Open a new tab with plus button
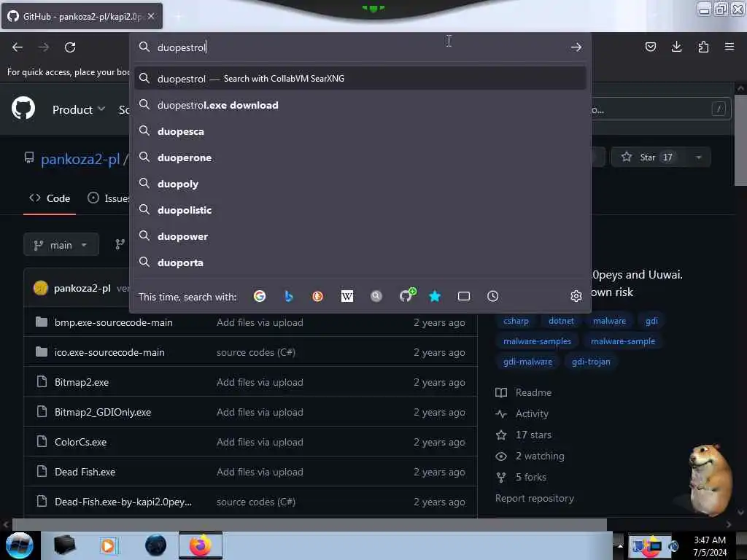Screen dimensions: 747x560 [178, 17]
